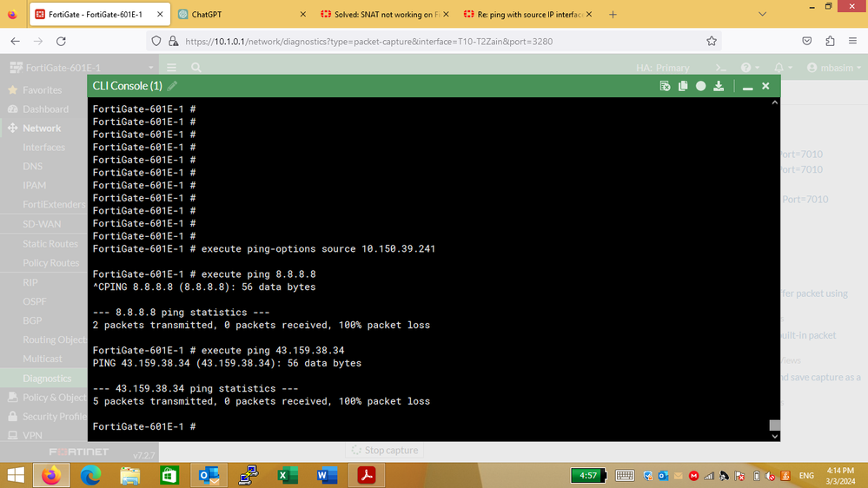Click the muted volume tray icon
The image size is (868, 488).
(x=770, y=475)
